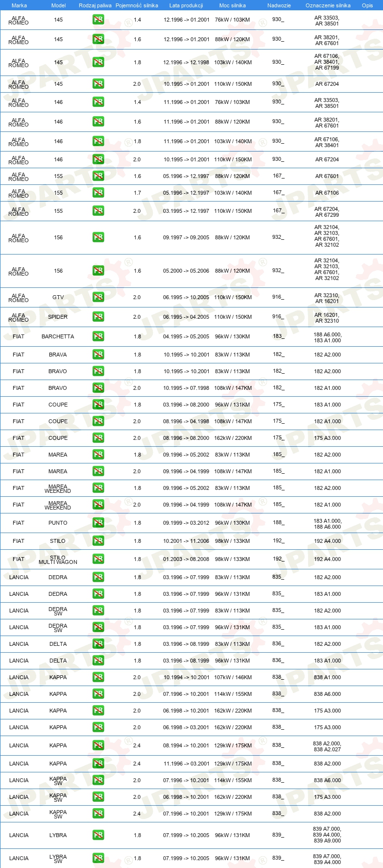The width and height of the screenshot is (383, 868).
Task: Click power value 107kW / 146KM
Action: tap(233, 677)
